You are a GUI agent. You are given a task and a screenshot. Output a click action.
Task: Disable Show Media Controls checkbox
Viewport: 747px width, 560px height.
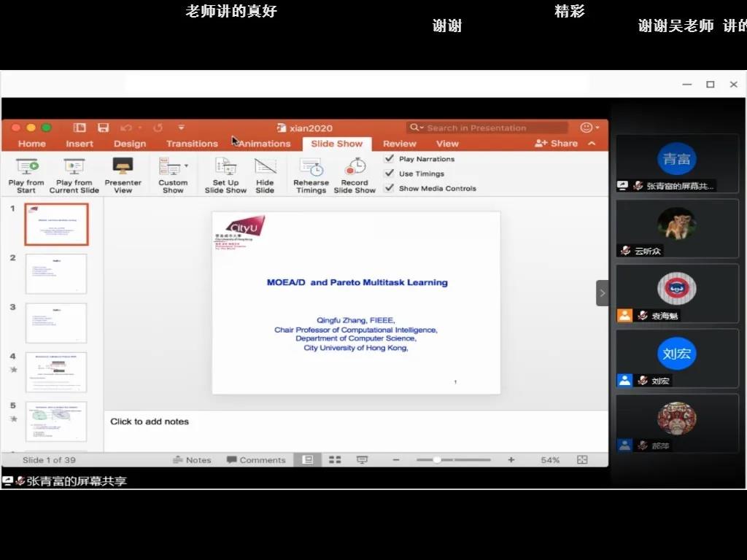coord(390,188)
